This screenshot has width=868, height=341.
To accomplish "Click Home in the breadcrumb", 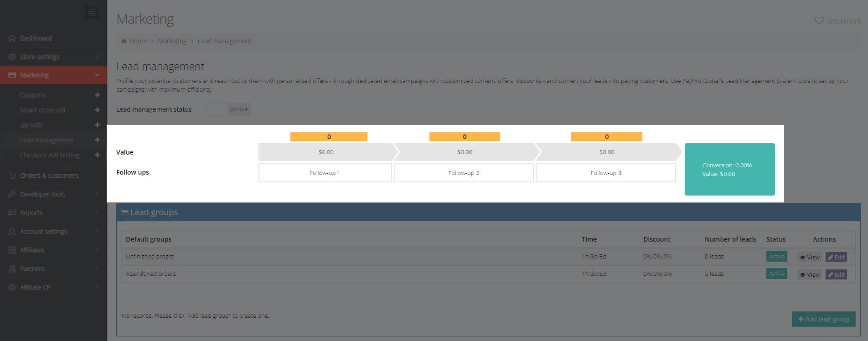I will click(x=138, y=41).
